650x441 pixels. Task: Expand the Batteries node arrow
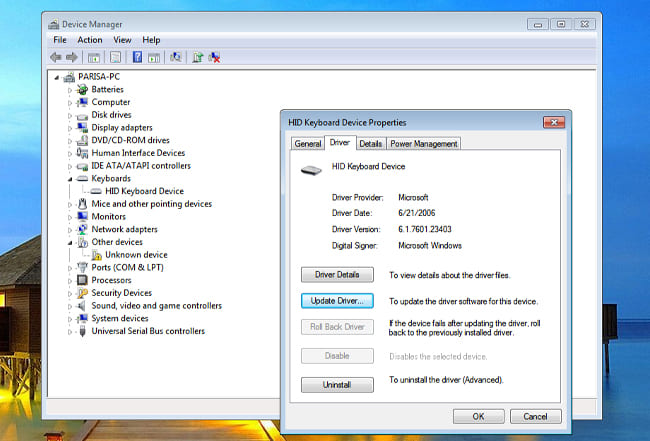70,90
